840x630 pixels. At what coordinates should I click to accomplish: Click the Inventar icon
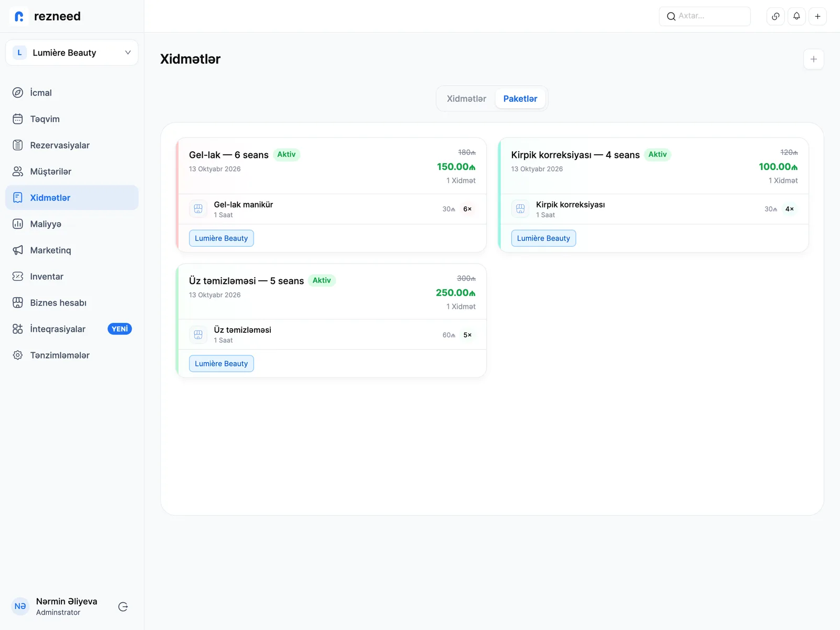pyautogui.click(x=18, y=277)
